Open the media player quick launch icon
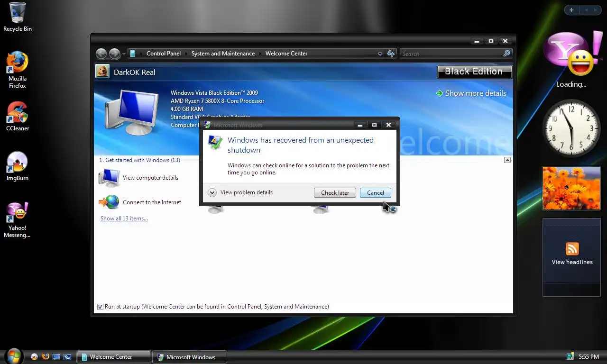Image resolution: width=607 pixels, height=364 pixels. pos(34,357)
